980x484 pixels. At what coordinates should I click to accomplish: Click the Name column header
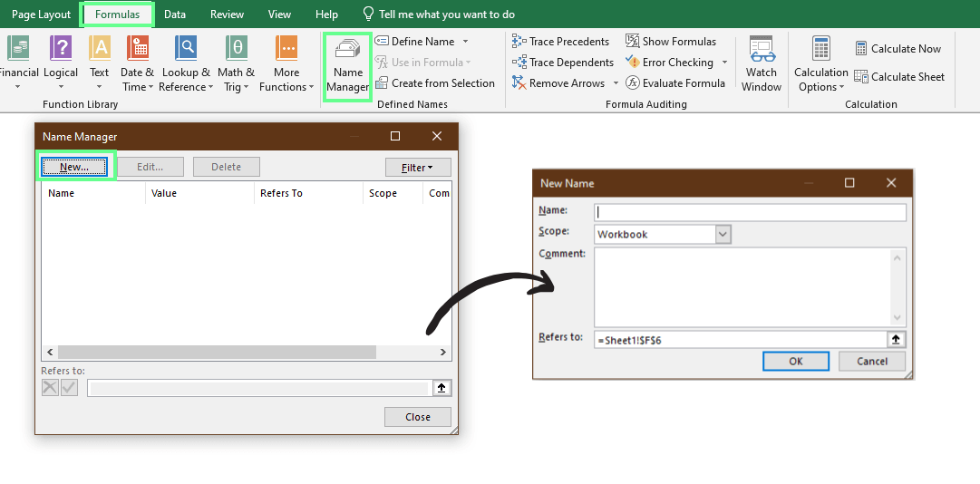tap(93, 193)
